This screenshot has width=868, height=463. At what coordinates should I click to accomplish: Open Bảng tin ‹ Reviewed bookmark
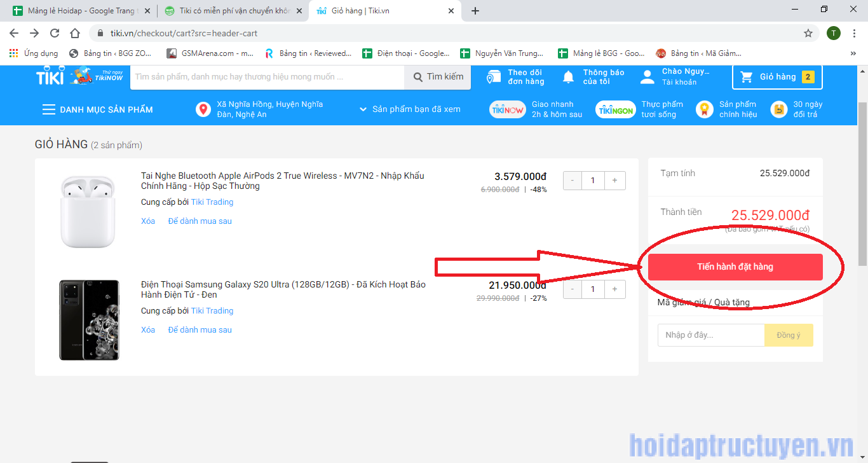point(308,53)
